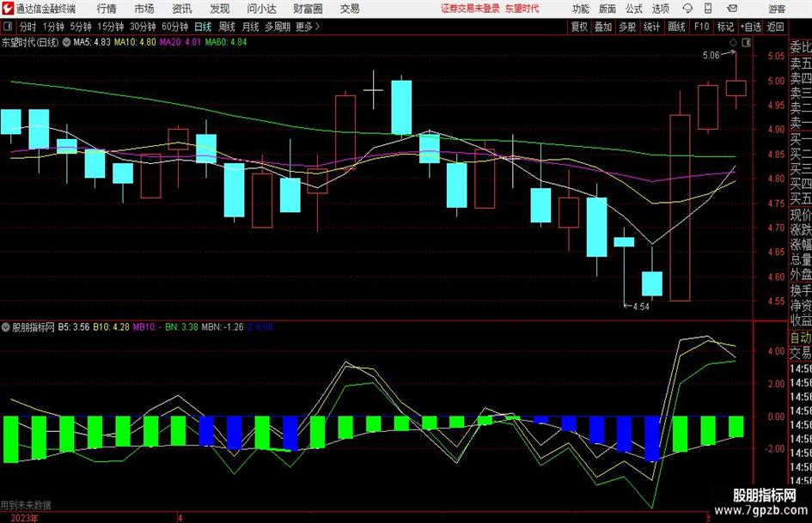Viewport: 812px width, 523px height.
Task: Open the customer service headset icon
Action: click(687, 9)
